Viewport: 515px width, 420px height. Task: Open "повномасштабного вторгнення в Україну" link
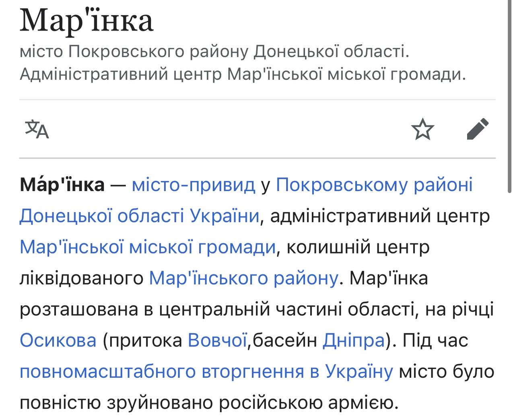click(206, 371)
